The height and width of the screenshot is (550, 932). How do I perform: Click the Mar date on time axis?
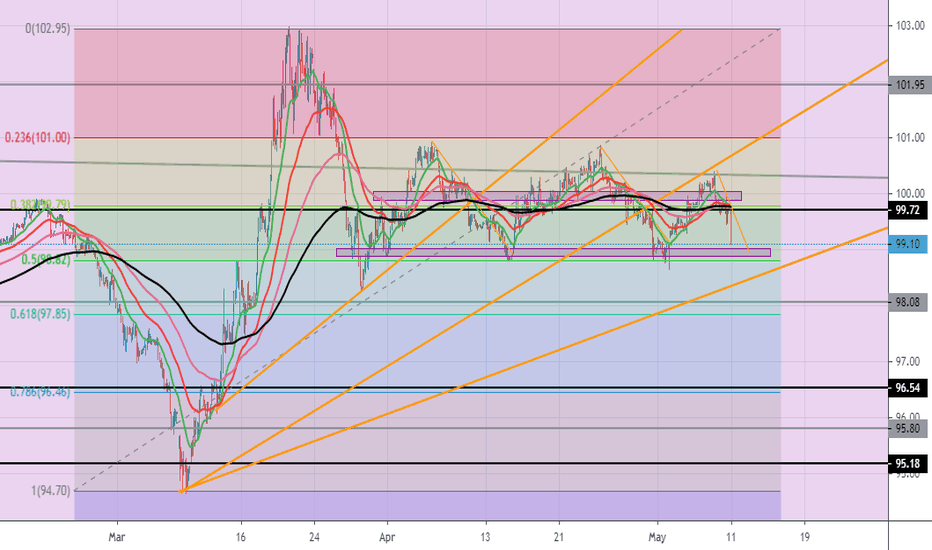[117, 537]
